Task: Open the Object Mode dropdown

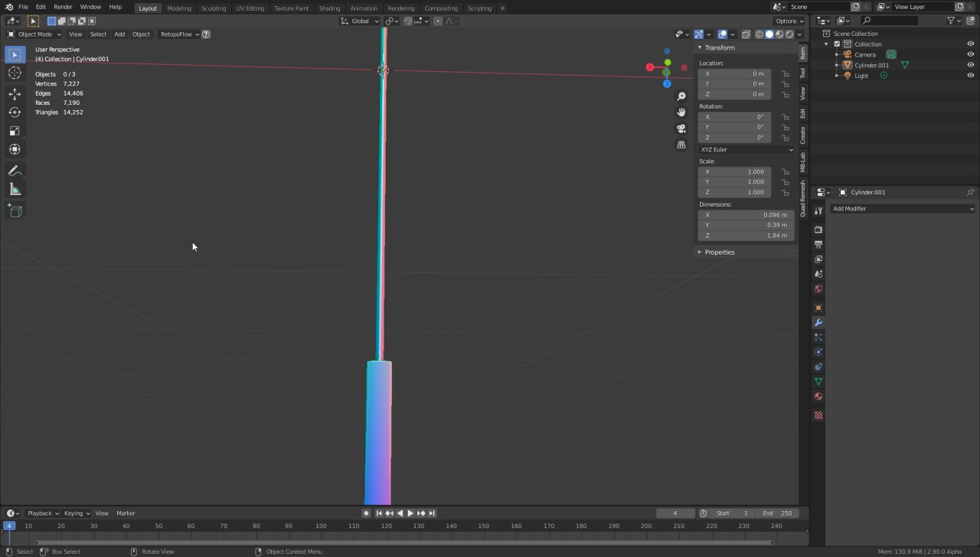Action: pos(34,34)
